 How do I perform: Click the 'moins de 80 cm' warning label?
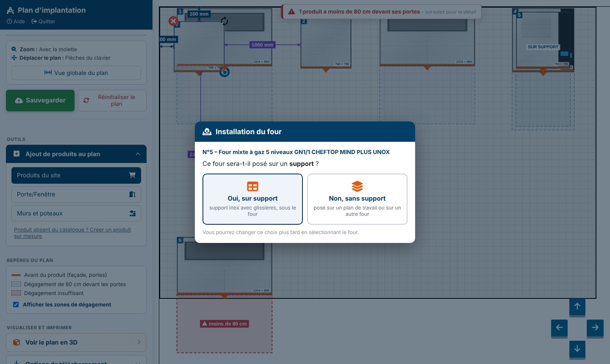pyautogui.click(x=225, y=324)
